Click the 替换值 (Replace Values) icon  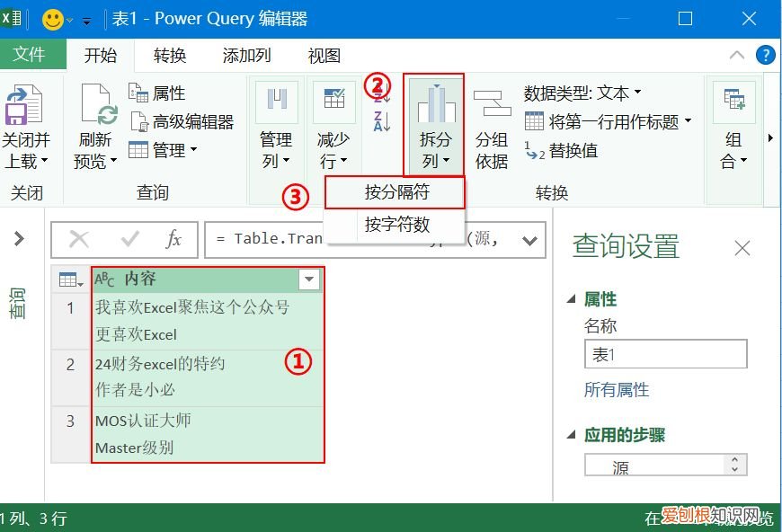[572, 151]
